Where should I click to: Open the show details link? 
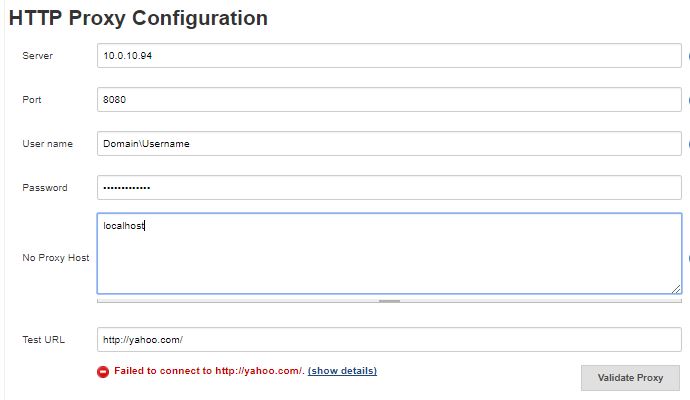click(x=342, y=371)
